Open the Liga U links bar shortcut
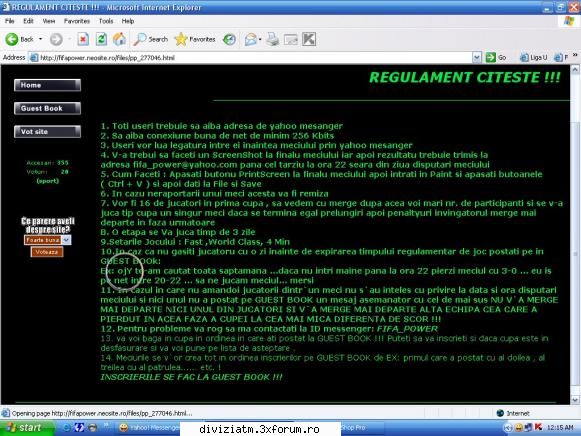Screen dimensions: 581x436 [x=534, y=57]
